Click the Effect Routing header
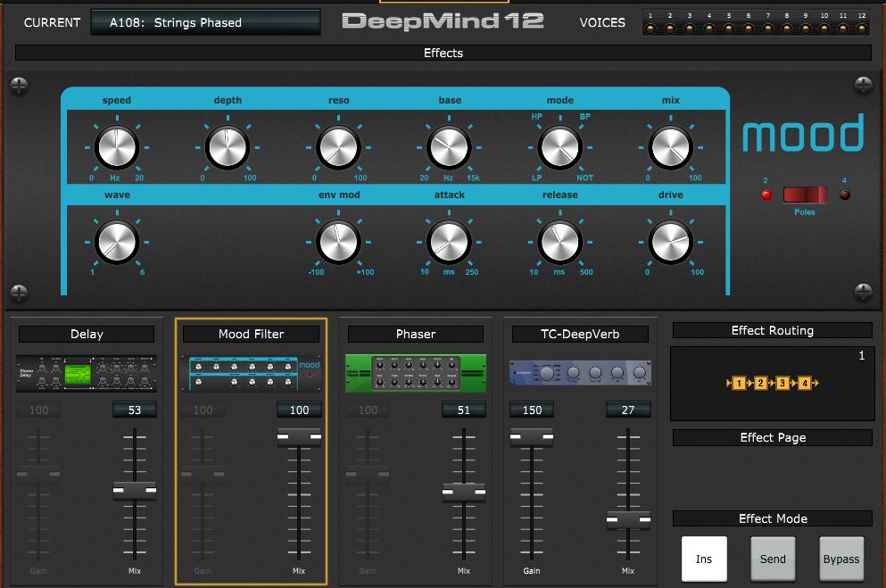This screenshot has height=588, width=886. 773,330
